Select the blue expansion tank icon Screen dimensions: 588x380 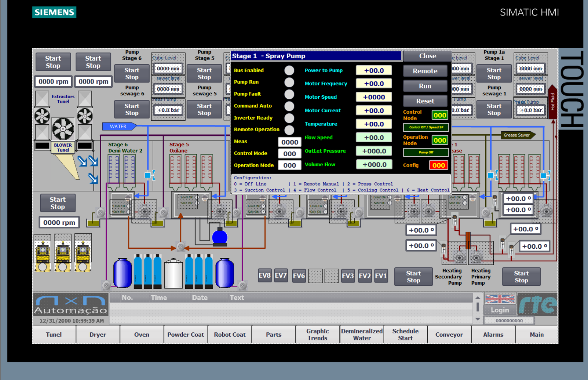click(220, 236)
